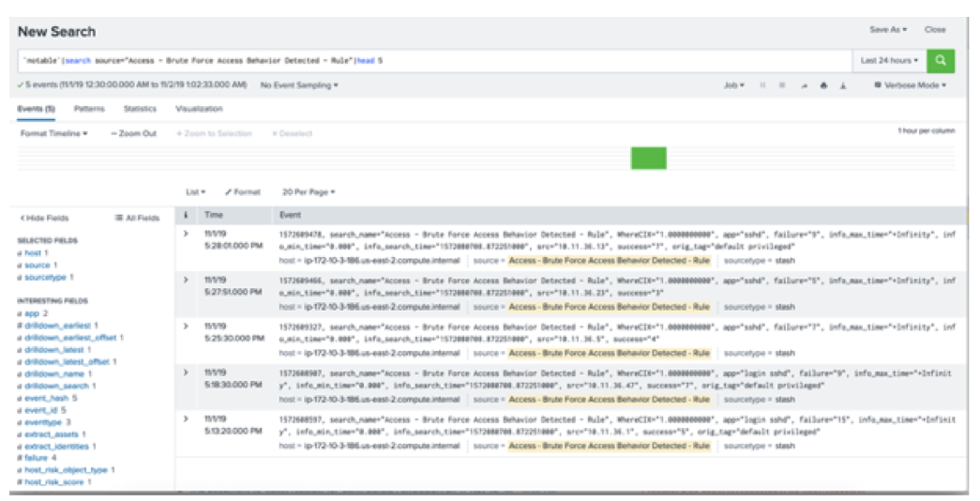
Task: Open the extract_identities field
Action: [57, 447]
